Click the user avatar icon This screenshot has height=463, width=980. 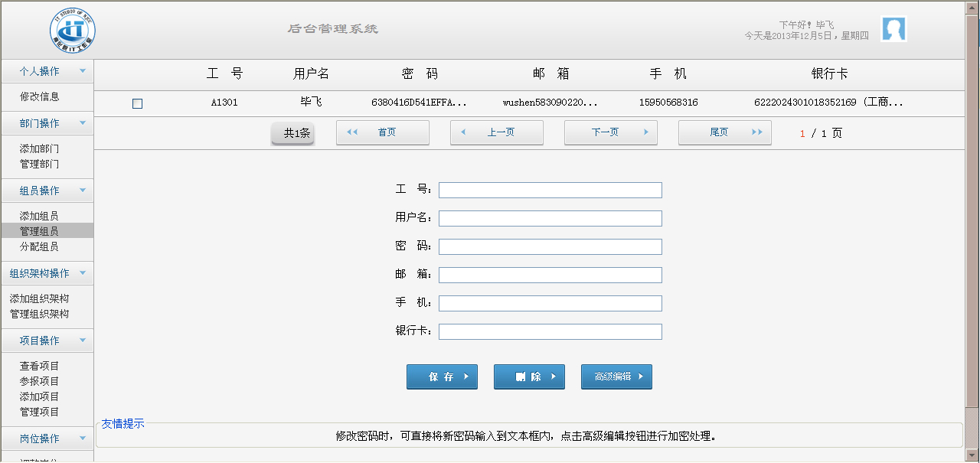(x=893, y=29)
